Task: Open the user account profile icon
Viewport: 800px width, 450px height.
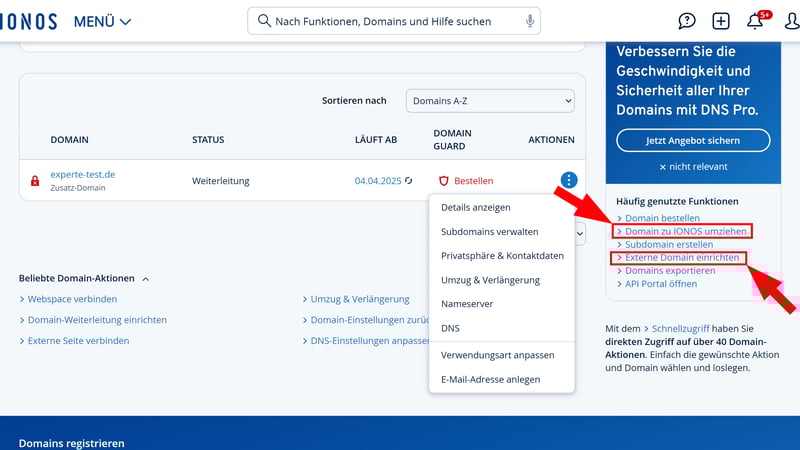Action: point(791,21)
